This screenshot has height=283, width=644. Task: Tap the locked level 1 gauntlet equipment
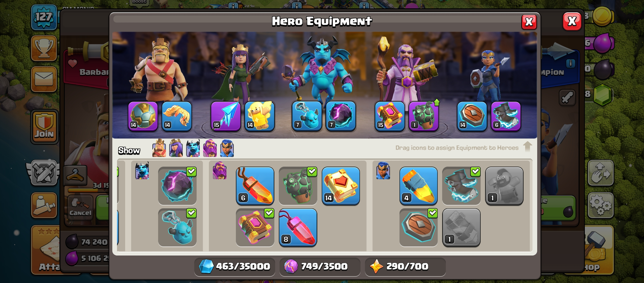[461, 227]
